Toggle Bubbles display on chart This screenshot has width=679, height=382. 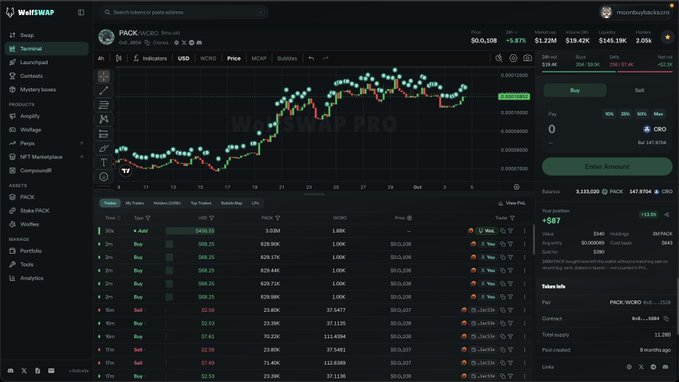(287, 58)
